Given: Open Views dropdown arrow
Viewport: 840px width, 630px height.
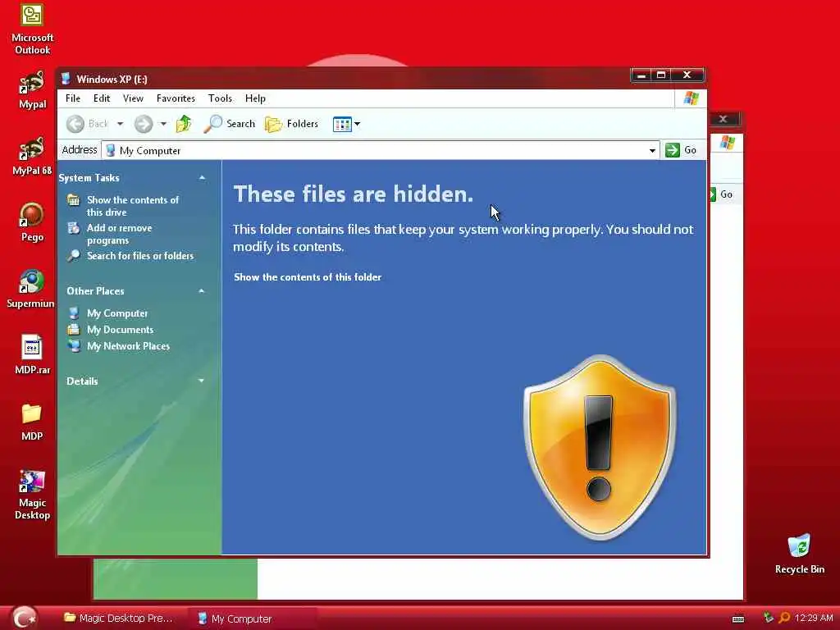Looking at the screenshot, I should (358, 125).
